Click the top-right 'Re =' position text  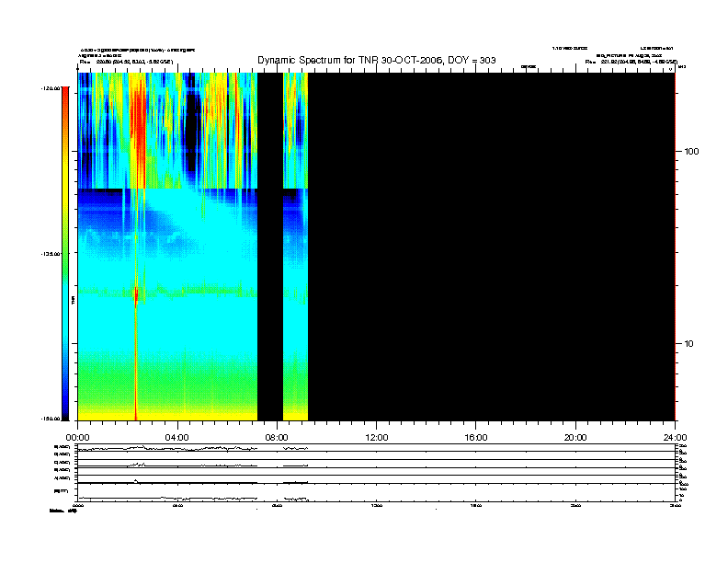tap(631, 62)
